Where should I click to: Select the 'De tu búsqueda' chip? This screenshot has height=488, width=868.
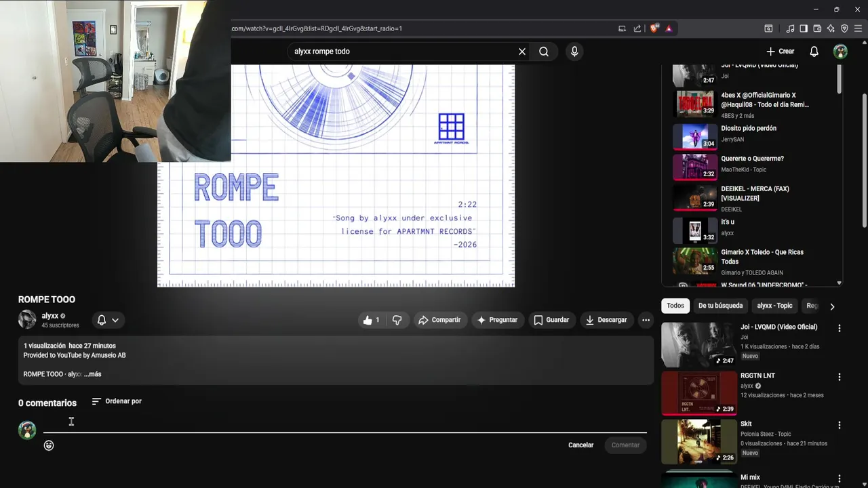point(720,306)
